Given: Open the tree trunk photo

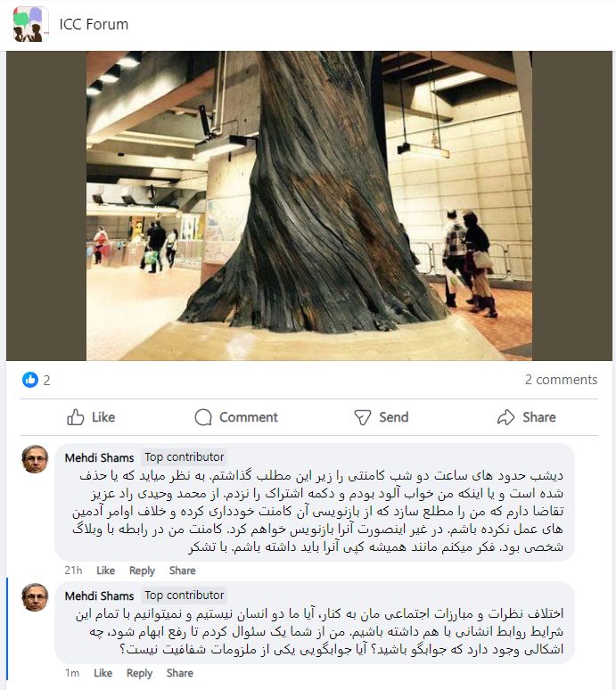Looking at the screenshot, I should tap(308, 206).
